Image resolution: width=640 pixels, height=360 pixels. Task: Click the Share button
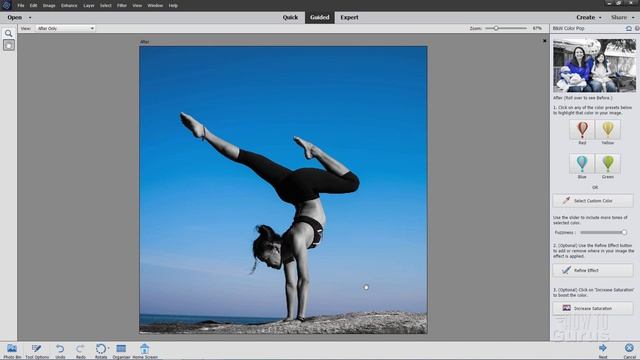pyautogui.click(x=619, y=18)
